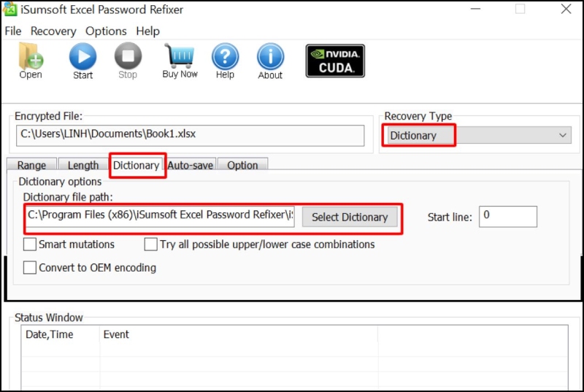The image size is (584, 392).
Task: Click the Encrypted File path field
Action: coord(190,135)
